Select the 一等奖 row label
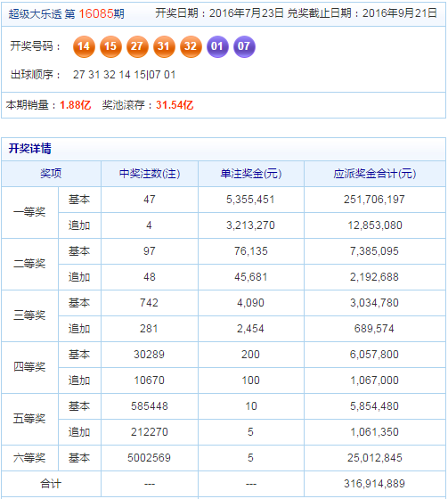Screen dimensions: 448x499 29,212
